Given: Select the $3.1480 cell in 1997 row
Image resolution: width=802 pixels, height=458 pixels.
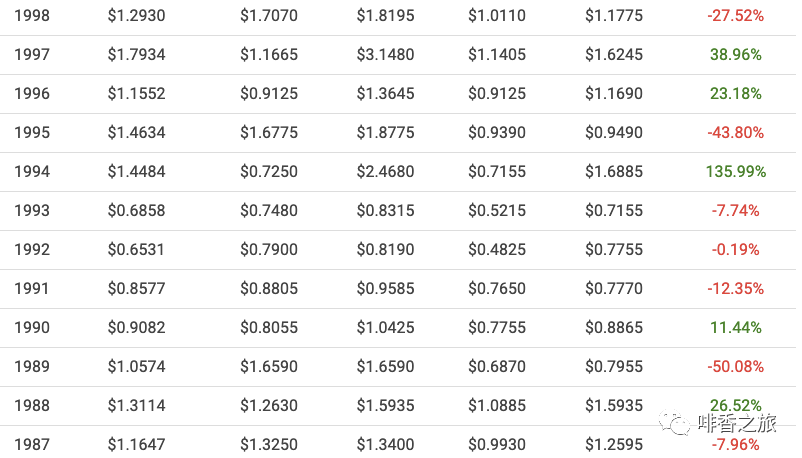Looking at the screenshot, I should pyautogui.click(x=385, y=55).
